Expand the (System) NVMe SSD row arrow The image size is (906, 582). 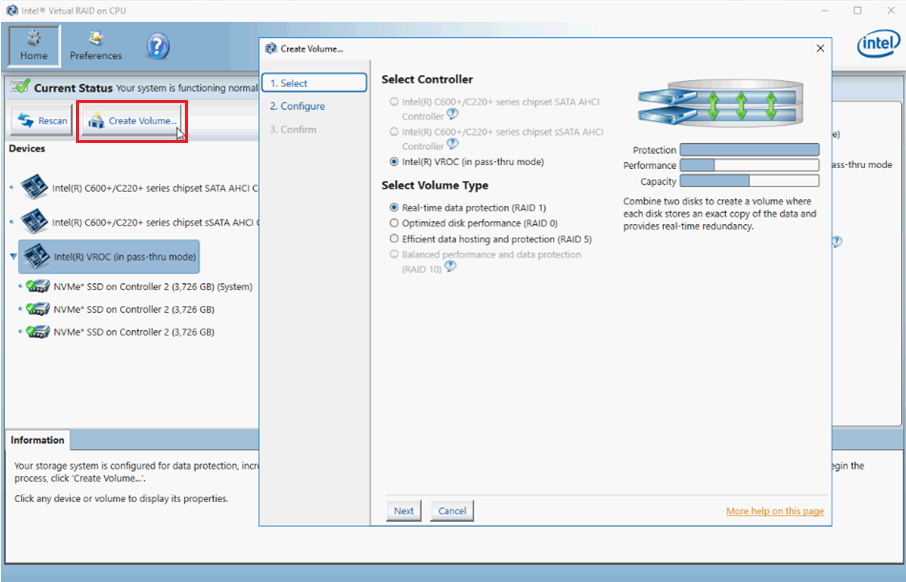point(20,286)
